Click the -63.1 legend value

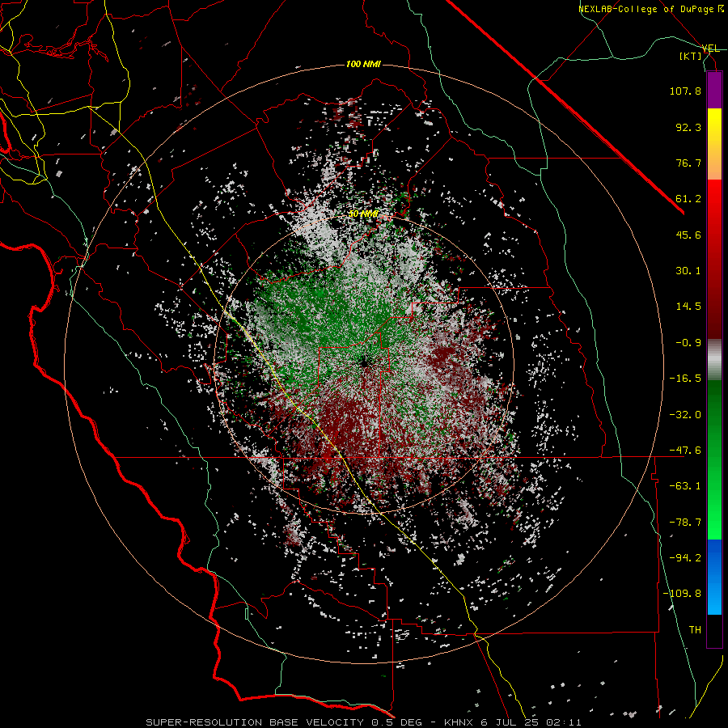(x=685, y=486)
